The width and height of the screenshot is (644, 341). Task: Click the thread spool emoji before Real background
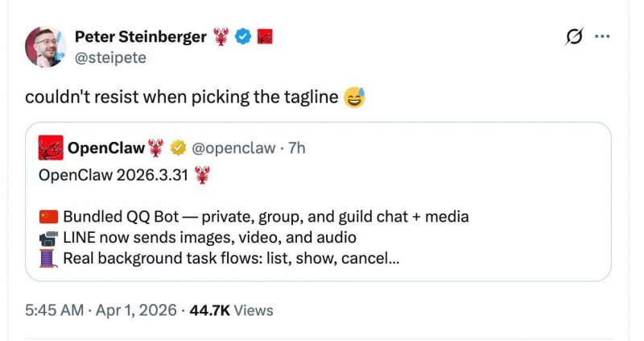pyautogui.click(x=48, y=259)
